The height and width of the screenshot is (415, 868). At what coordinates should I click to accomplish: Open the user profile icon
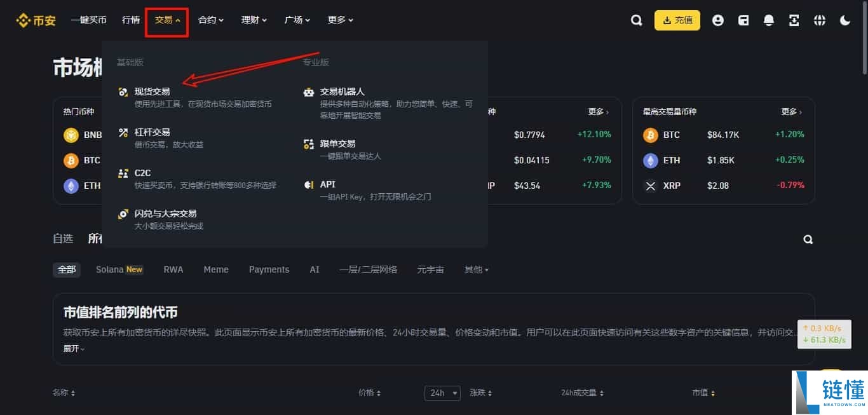(718, 20)
